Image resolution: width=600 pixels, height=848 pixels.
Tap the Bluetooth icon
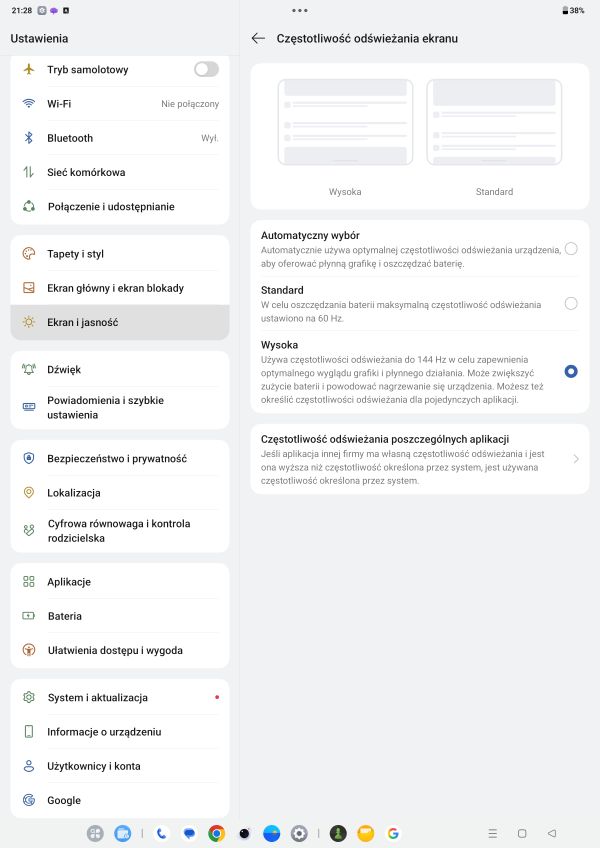pos(29,138)
